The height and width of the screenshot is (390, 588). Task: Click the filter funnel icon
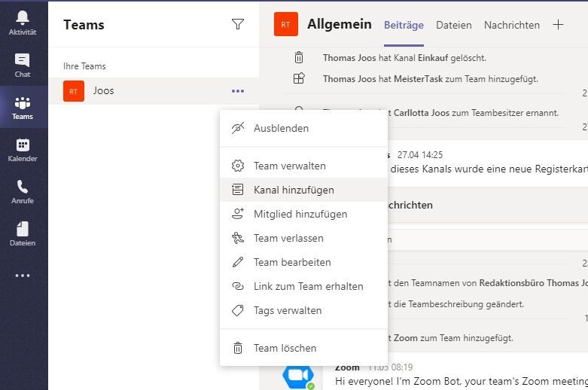click(x=238, y=24)
